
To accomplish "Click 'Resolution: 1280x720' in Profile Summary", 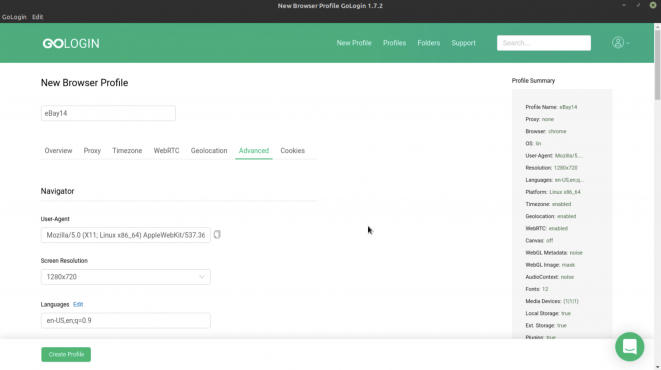I will [x=551, y=168].
